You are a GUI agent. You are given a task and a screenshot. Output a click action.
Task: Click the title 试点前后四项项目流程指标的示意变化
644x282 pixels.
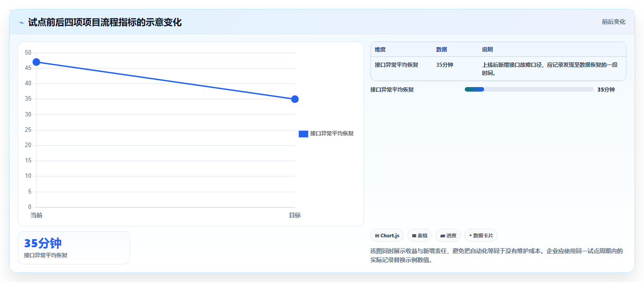[x=105, y=22]
